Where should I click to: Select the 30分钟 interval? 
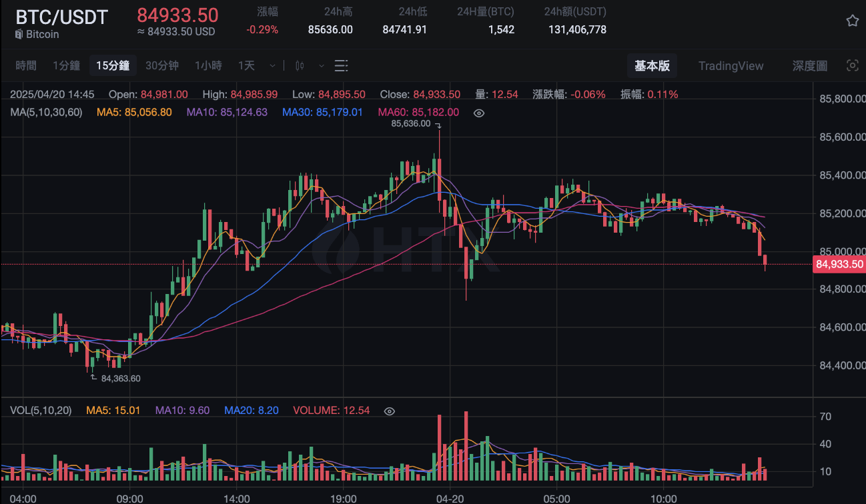(x=162, y=65)
